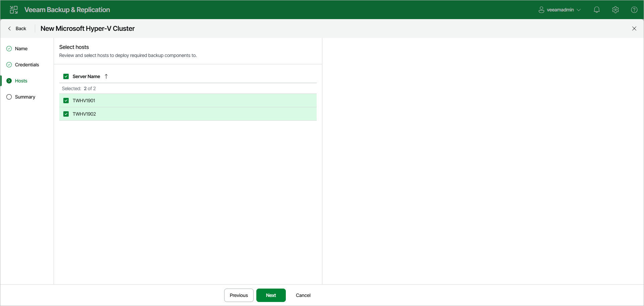Jump to the Summary wizard step
Viewport: 644px width, 306px height.
coord(25,97)
